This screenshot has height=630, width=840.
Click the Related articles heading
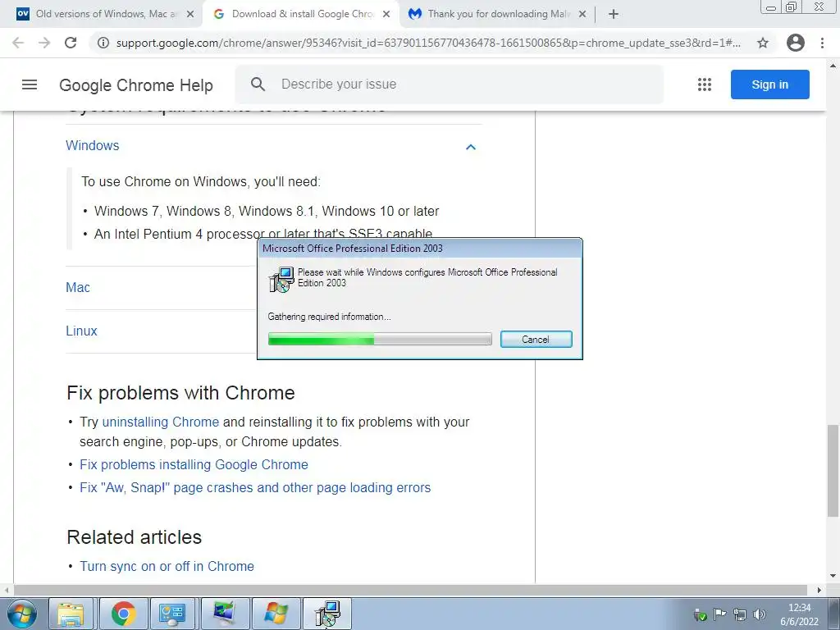[134, 537]
